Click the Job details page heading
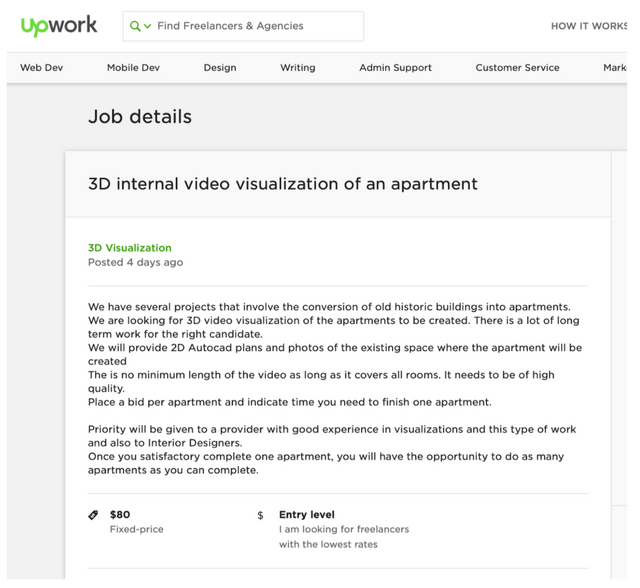This screenshot has width=640, height=588. tap(140, 117)
